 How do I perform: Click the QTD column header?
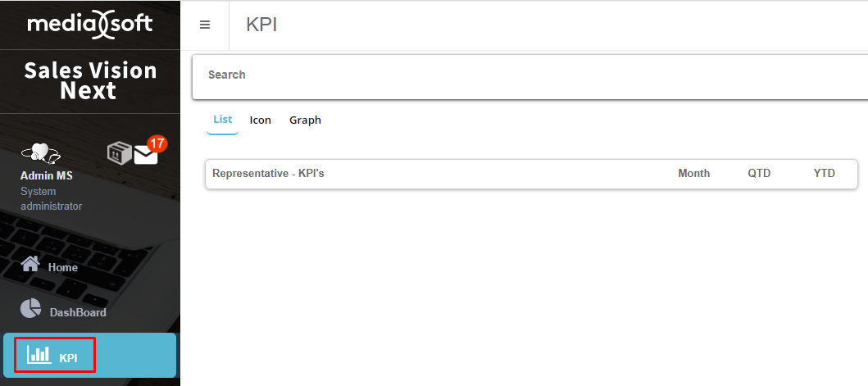pos(759,174)
